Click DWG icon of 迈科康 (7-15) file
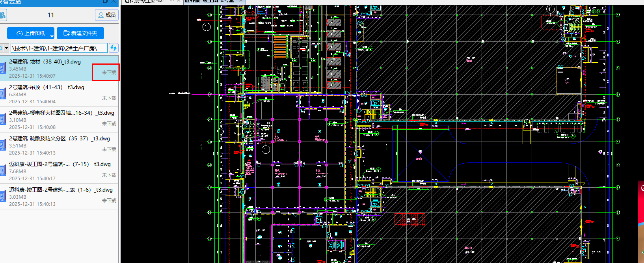This screenshot has width=644, height=263. click(2, 171)
